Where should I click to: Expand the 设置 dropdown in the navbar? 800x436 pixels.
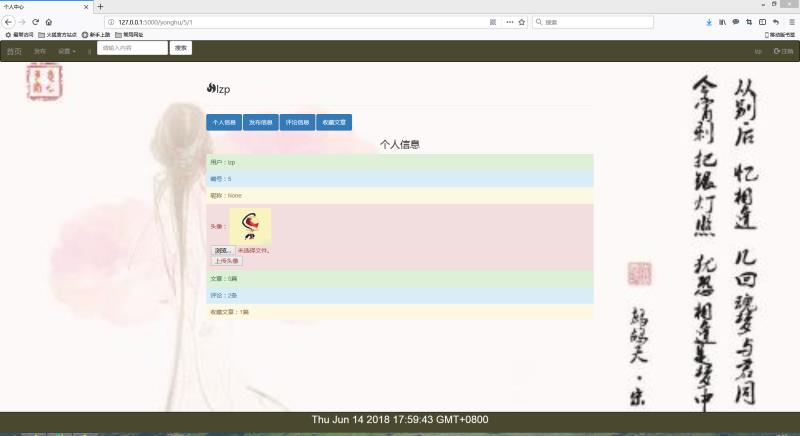pyautogui.click(x=67, y=52)
